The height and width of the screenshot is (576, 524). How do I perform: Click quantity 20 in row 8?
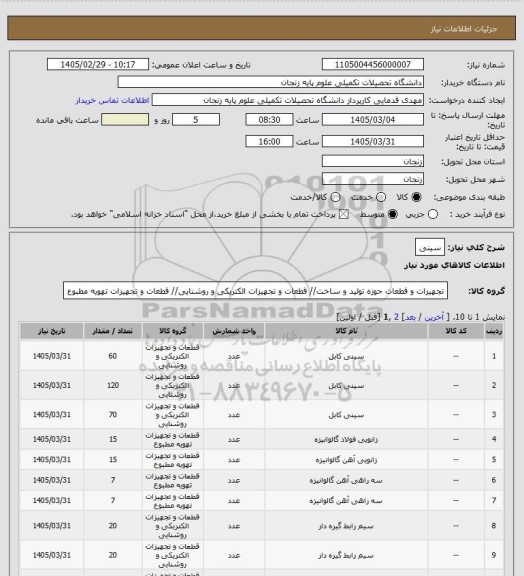coord(112,526)
